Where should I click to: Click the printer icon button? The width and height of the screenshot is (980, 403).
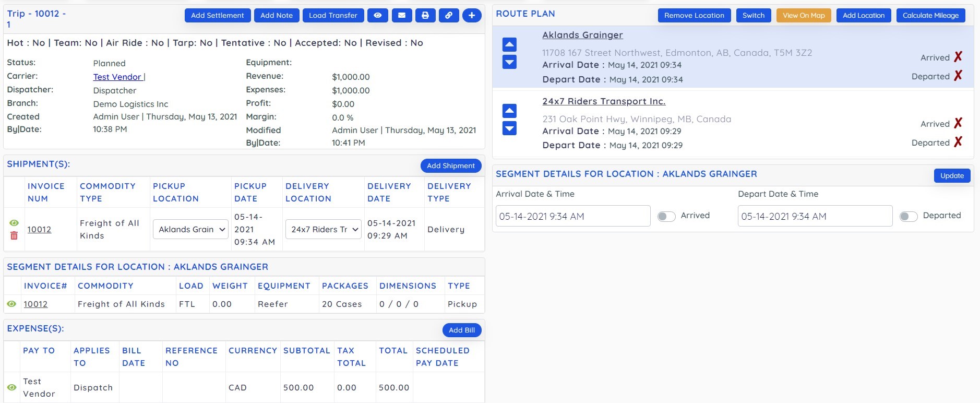(x=425, y=16)
